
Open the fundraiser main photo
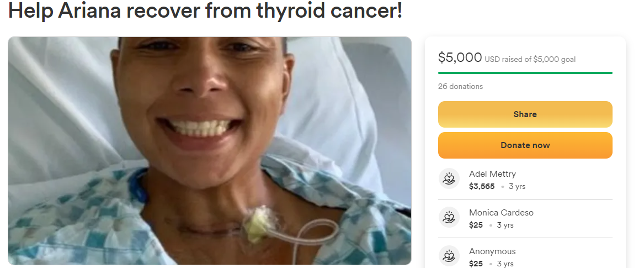[x=210, y=150]
